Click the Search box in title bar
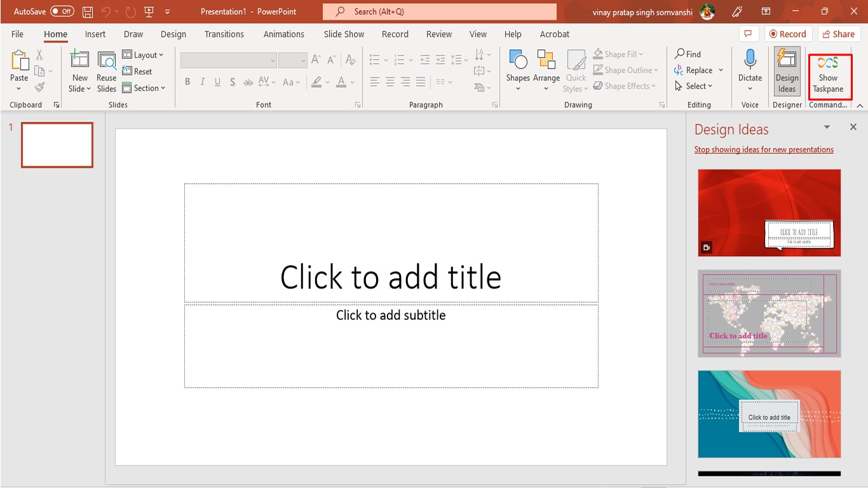Viewport: 868px width, 488px height. [440, 11]
